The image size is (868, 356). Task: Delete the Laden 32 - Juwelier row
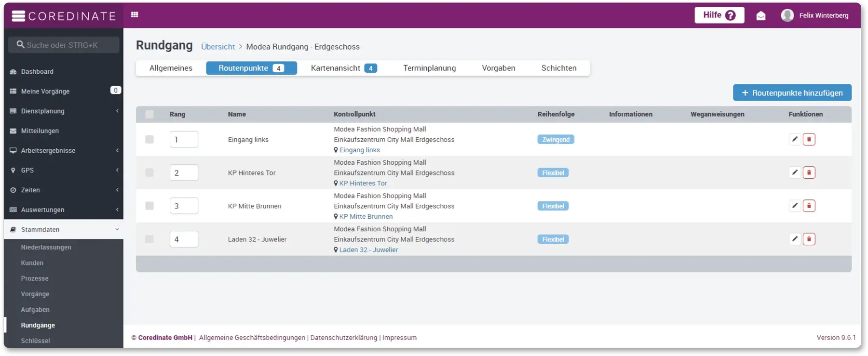[x=809, y=239]
